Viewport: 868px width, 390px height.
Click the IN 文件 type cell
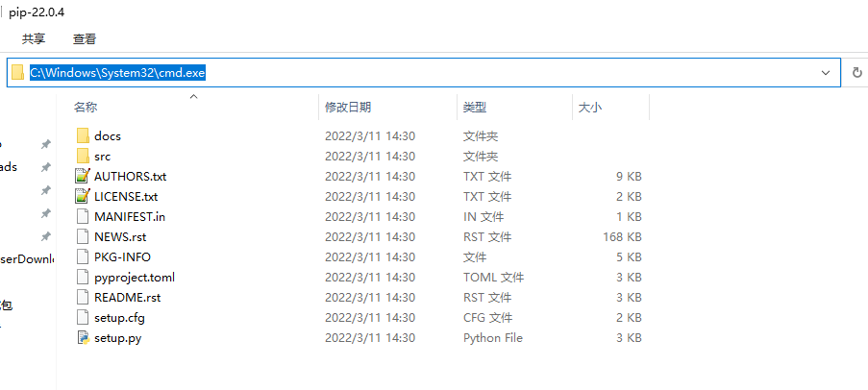point(484,217)
